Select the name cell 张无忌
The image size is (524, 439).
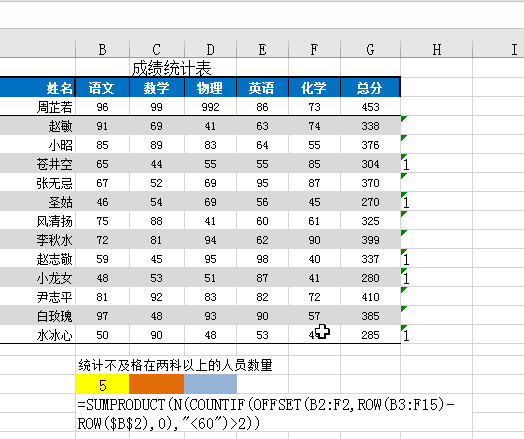[x=38, y=183]
